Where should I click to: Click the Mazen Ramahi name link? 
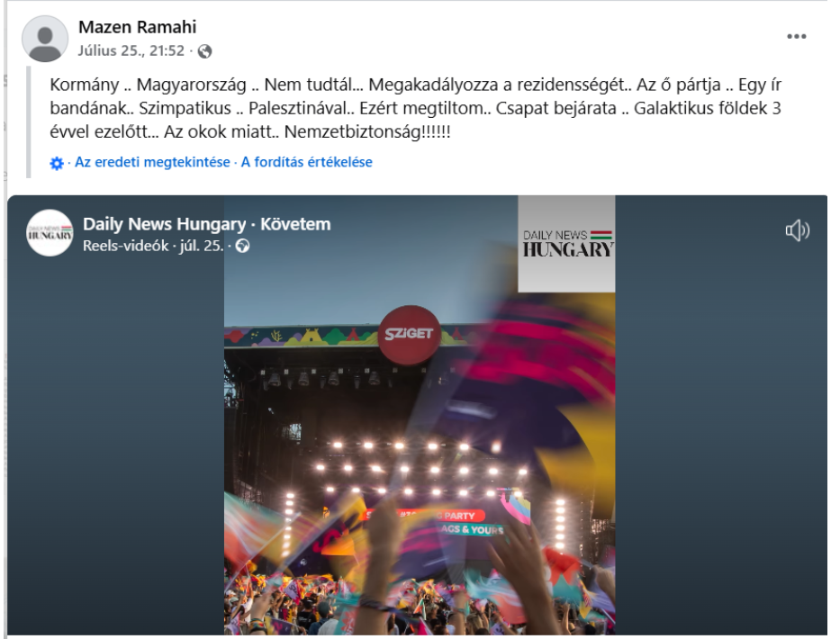(137, 27)
